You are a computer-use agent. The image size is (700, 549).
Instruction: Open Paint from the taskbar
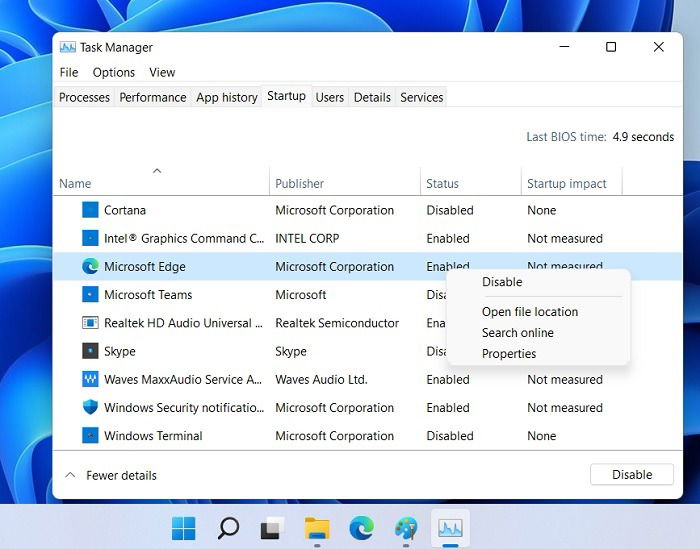coord(406,528)
